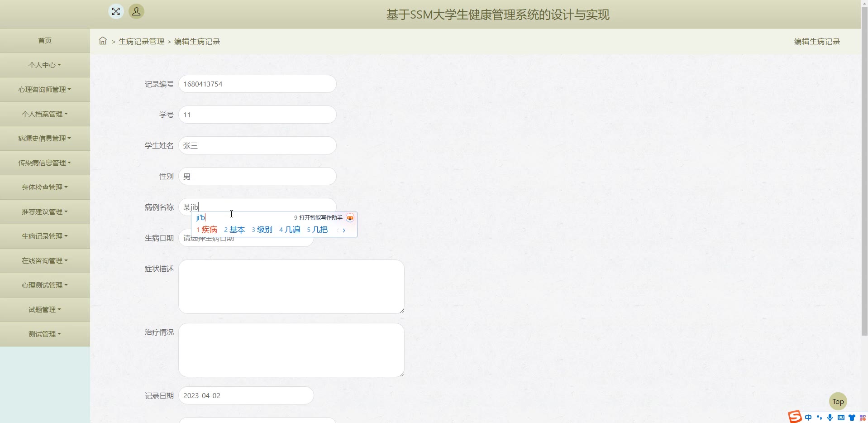Focus the 病例名称 input field
Viewport: 868px width, 423px height.
click(258, 206)
